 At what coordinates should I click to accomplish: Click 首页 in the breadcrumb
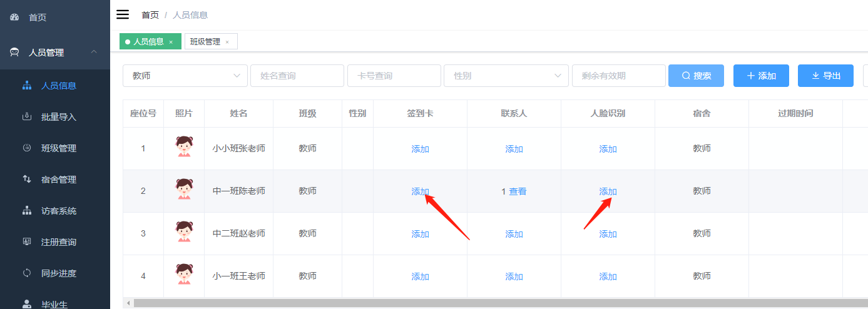point(150,15)
